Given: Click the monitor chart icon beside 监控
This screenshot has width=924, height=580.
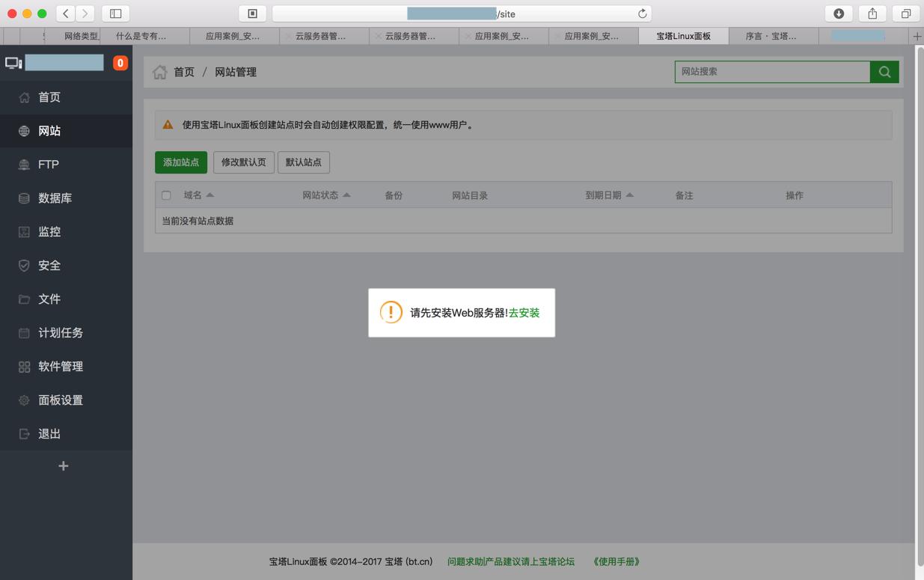Looking at the screenshot, I should tap(24, 232).
